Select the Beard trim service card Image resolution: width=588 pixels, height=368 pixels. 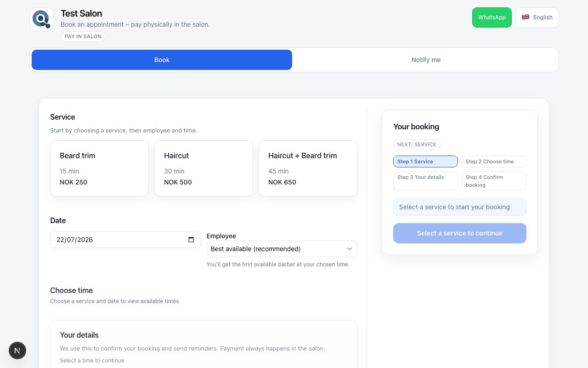(x=99, y=168)
